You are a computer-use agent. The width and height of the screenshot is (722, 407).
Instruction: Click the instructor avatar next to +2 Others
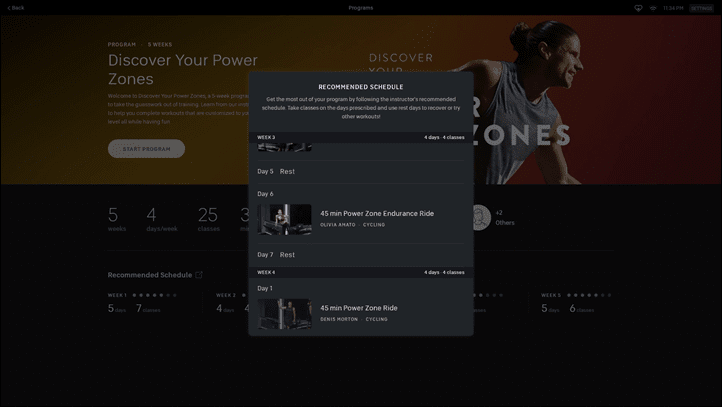pos(481,218)
